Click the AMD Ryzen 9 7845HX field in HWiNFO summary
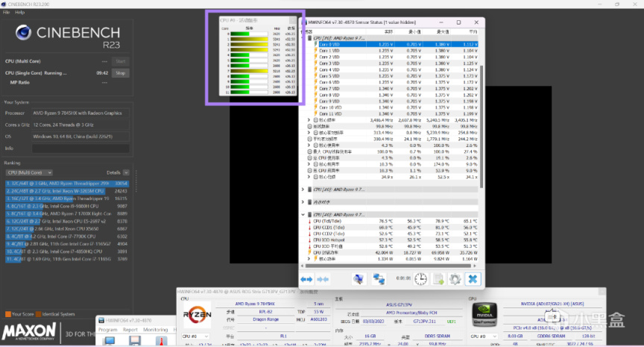Screen dimensions: 644x347 pyautogui.click(x=255, y=304)
